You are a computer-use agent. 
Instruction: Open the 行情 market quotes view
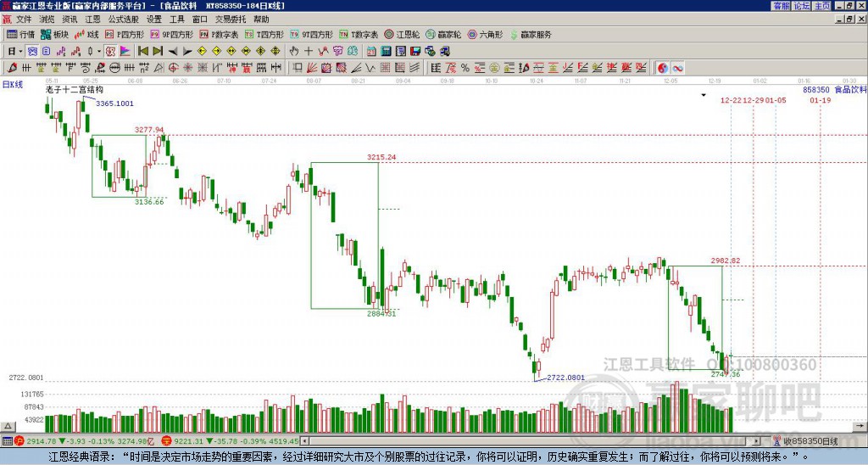[20, 34]
